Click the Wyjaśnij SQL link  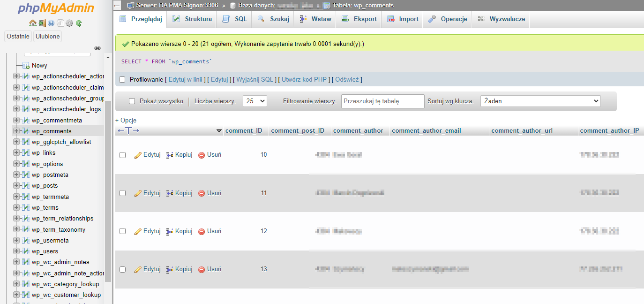[x=255, y=80]
